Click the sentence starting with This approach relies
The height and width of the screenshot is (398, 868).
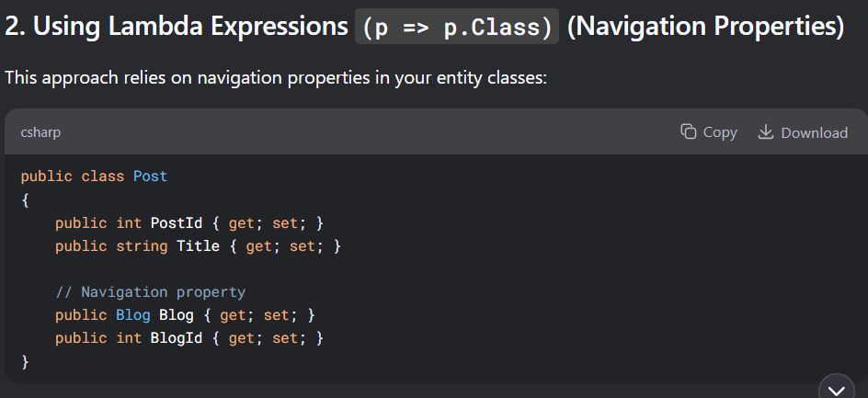point(276,77)
